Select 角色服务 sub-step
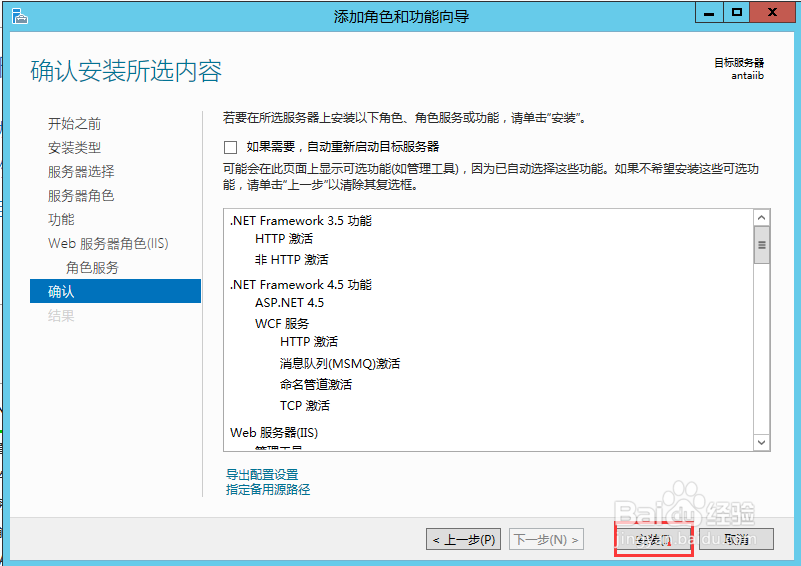This screenshot has width=801, height=566. 92,268
